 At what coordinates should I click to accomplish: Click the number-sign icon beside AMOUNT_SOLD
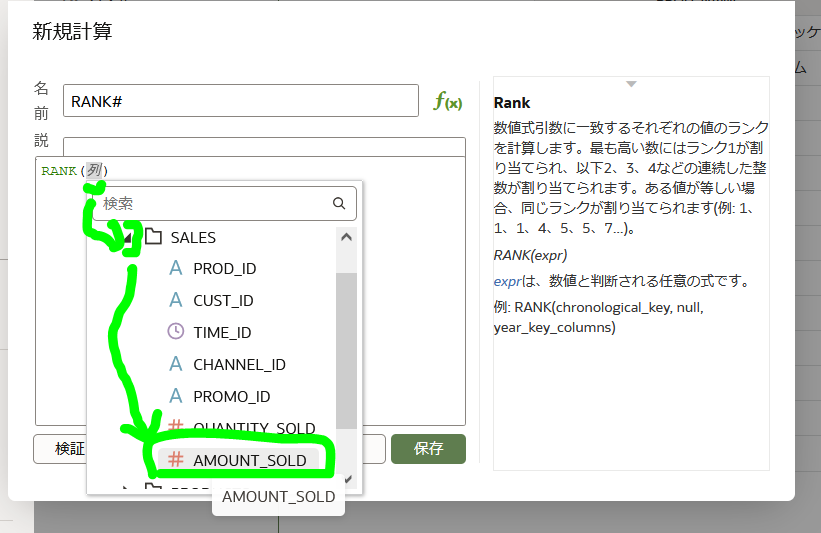point(175,460)
